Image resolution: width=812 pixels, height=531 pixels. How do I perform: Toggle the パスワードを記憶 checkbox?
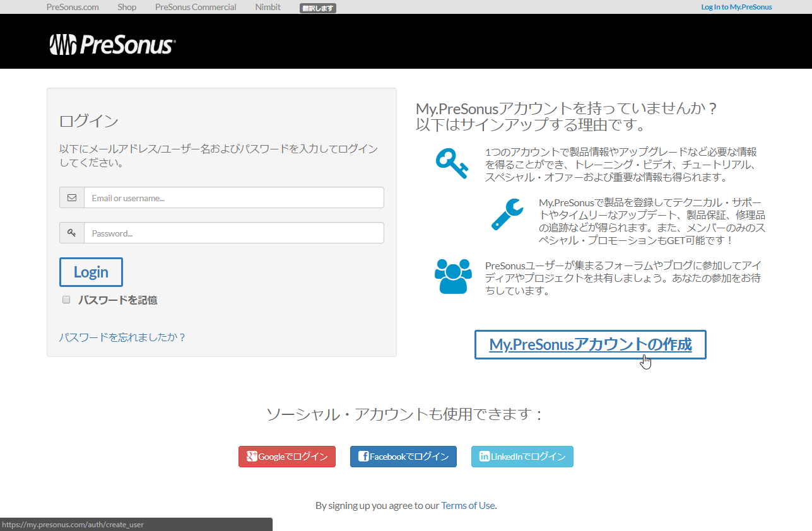tap(66, 300)
